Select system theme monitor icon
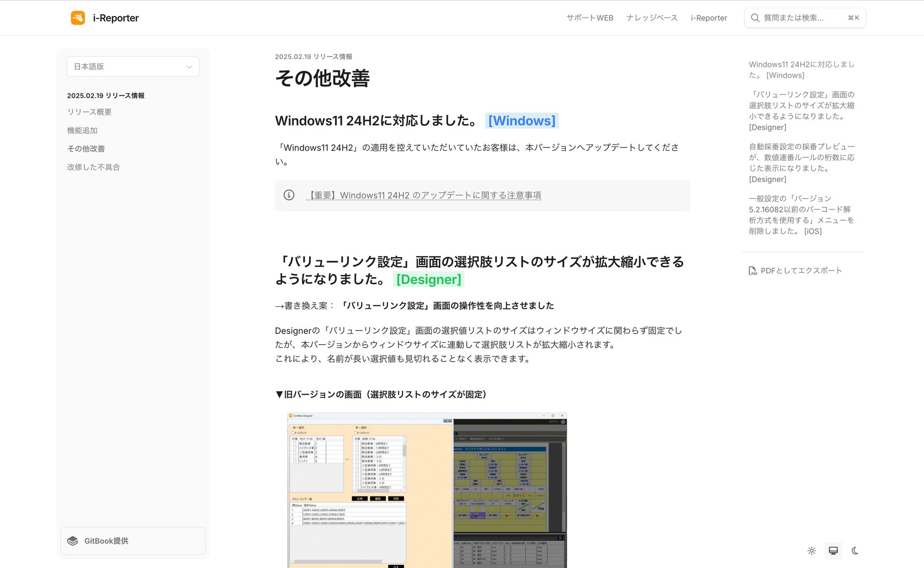 click(x=833, y=550)
